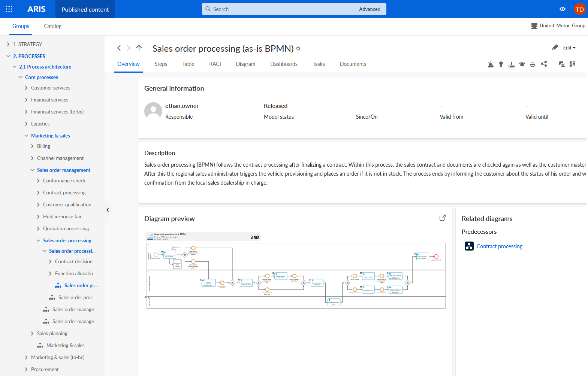Share the model with the share icon
Image resolution: width=588 pixels, height=376 pixels.
coord(544,64)
